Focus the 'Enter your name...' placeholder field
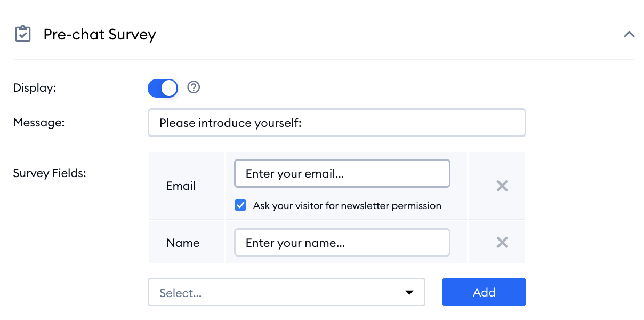644x320 pixels. (342, 243)
